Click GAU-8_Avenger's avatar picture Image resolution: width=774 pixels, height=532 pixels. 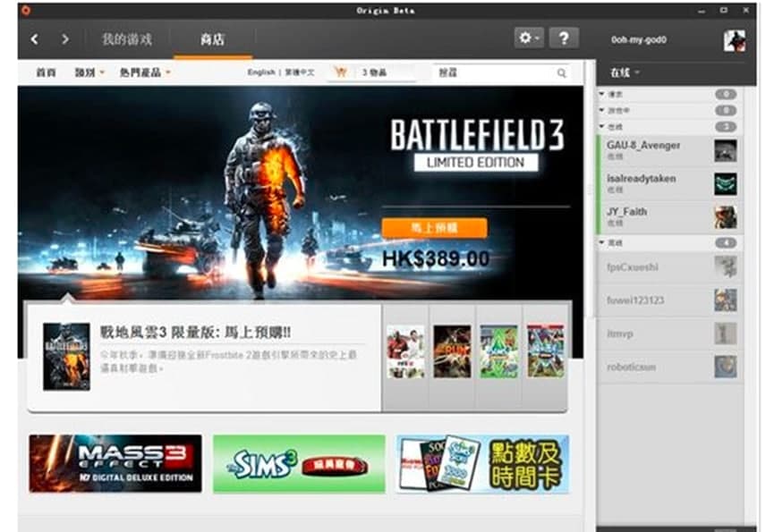pyautogui.click(x=725, y=150)
